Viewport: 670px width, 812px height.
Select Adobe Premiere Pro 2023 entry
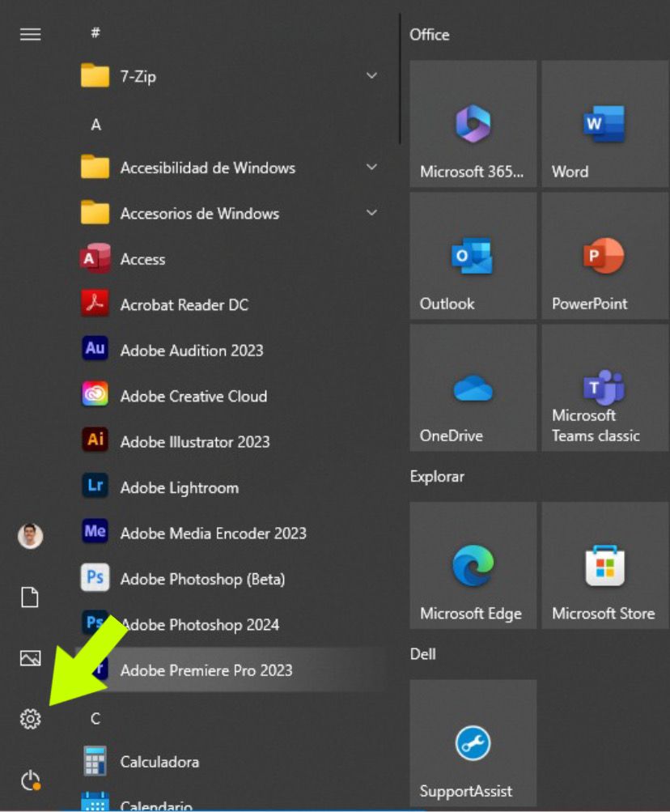(206, 670)
